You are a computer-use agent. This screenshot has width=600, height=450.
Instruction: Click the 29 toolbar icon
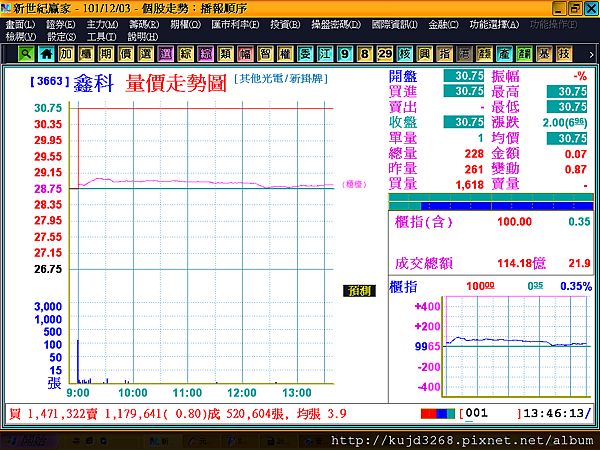tap(385, 54)
